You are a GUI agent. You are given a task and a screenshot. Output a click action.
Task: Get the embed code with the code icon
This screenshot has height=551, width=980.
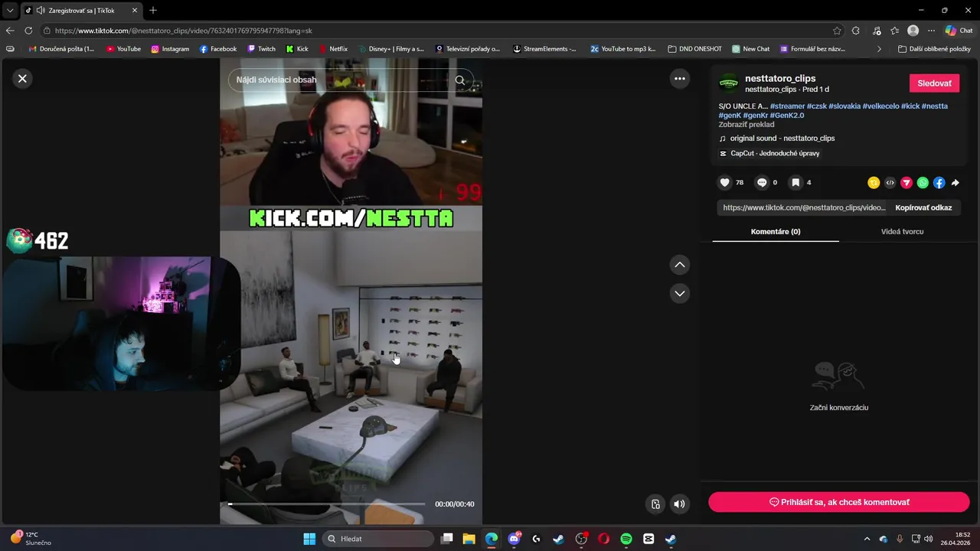click(x=890, y=183)
